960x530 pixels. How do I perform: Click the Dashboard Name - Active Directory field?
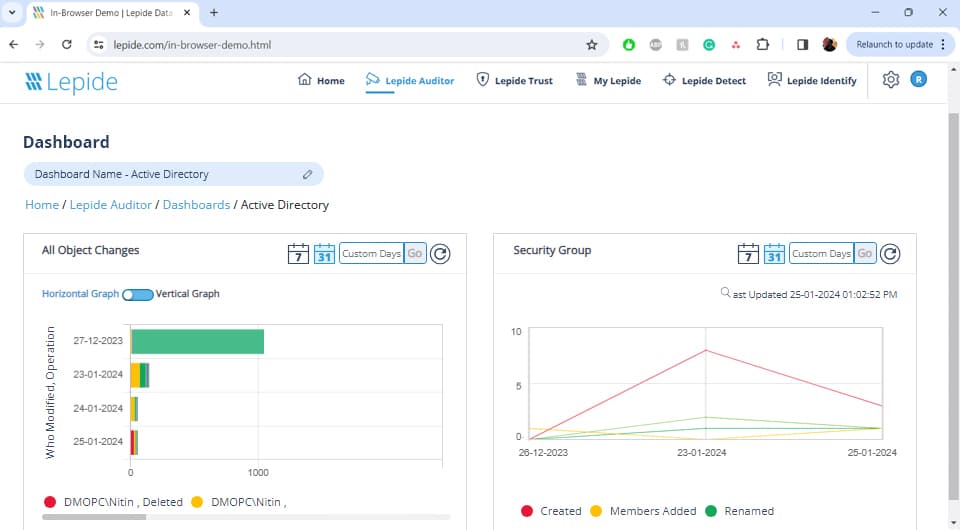coord(174,174)
